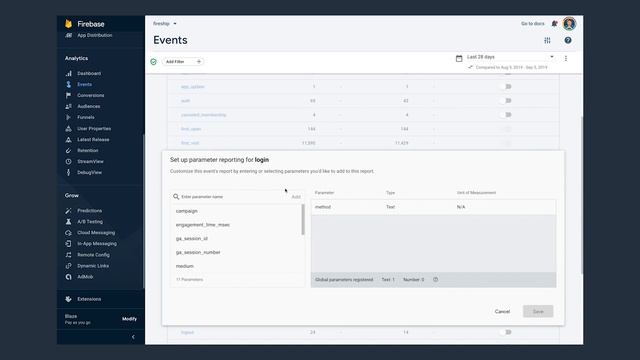640x360 pixels.
Task: Click the Latest Release icon
Action: tap(69, 140)
